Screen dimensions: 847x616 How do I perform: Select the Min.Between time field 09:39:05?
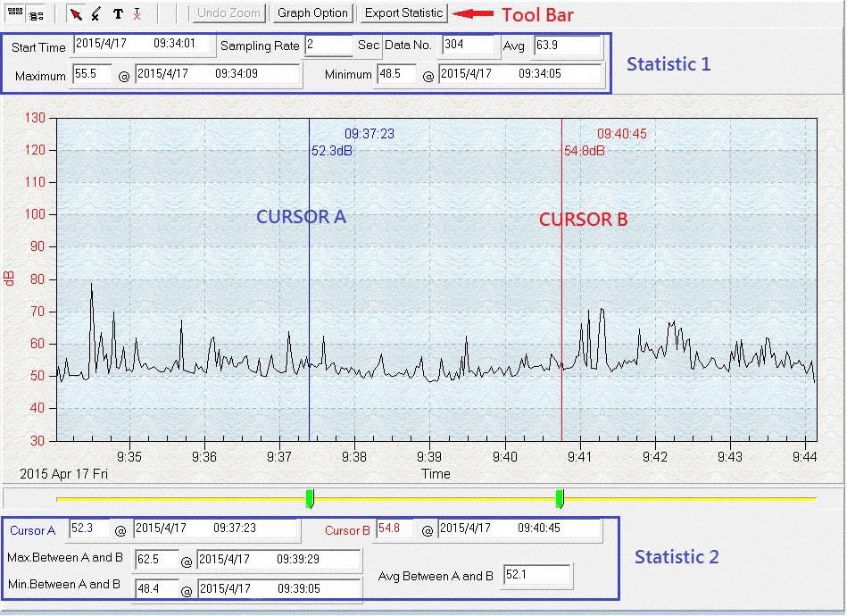[279, 588]
